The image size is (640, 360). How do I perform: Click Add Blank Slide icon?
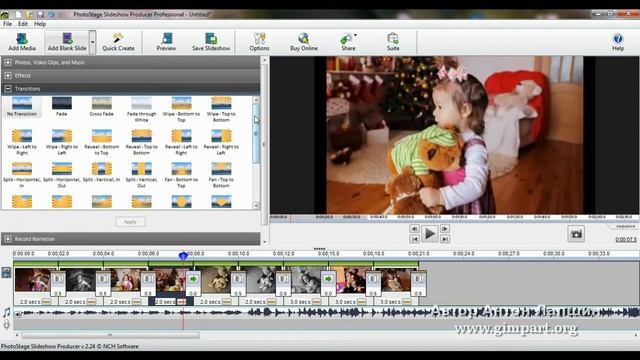point(67,42)
